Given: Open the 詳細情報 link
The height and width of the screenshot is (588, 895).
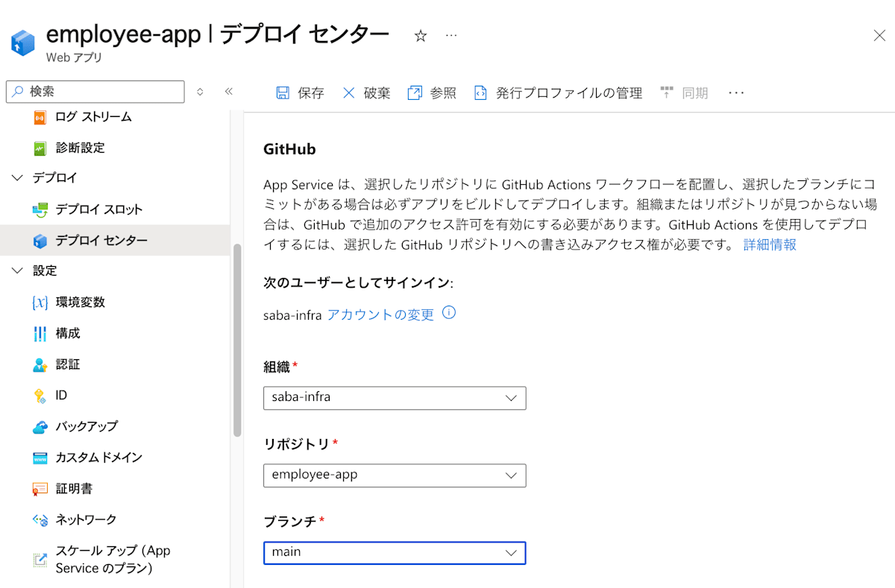Looking at the screenshot, I should pyautogui.click(x=770, y=244).
